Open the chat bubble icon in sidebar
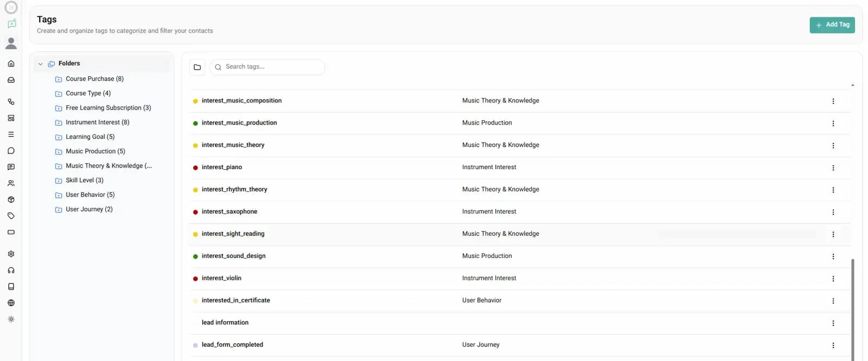868x361 pixels. 11,151
